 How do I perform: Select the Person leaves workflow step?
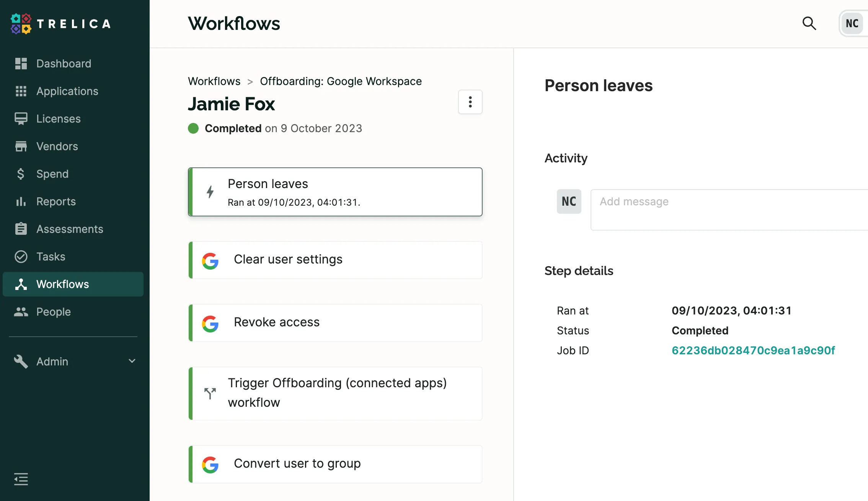336,192
